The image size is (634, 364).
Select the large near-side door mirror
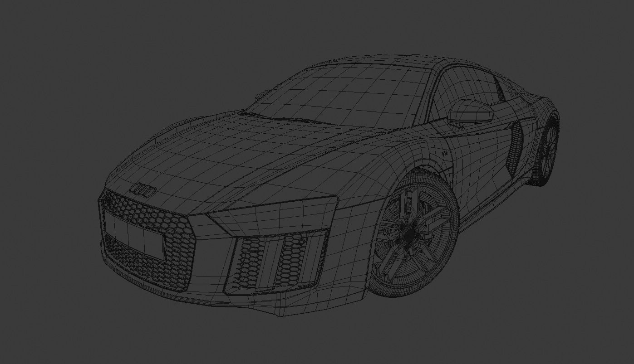pos(470,111)
